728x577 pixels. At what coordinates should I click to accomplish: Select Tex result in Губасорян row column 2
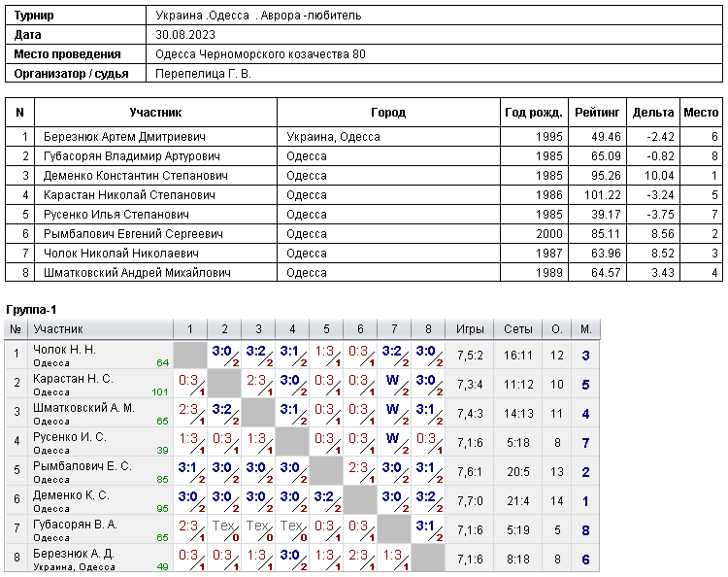(224, 530)
